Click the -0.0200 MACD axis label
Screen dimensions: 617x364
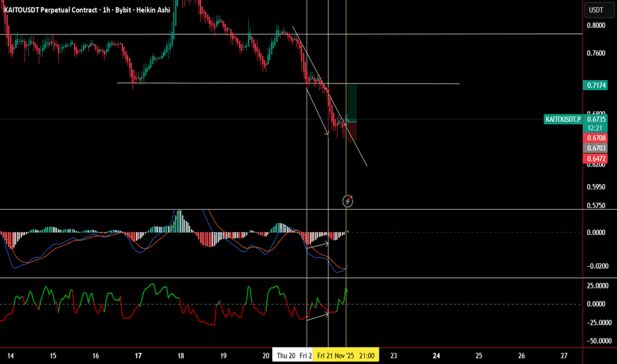[x=597, y=267]
